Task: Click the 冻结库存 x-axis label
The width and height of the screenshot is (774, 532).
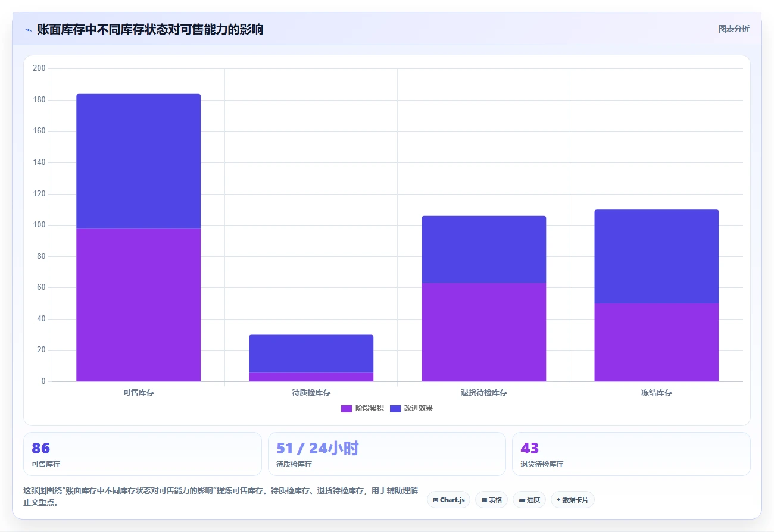Action: (x=657, y=393)
